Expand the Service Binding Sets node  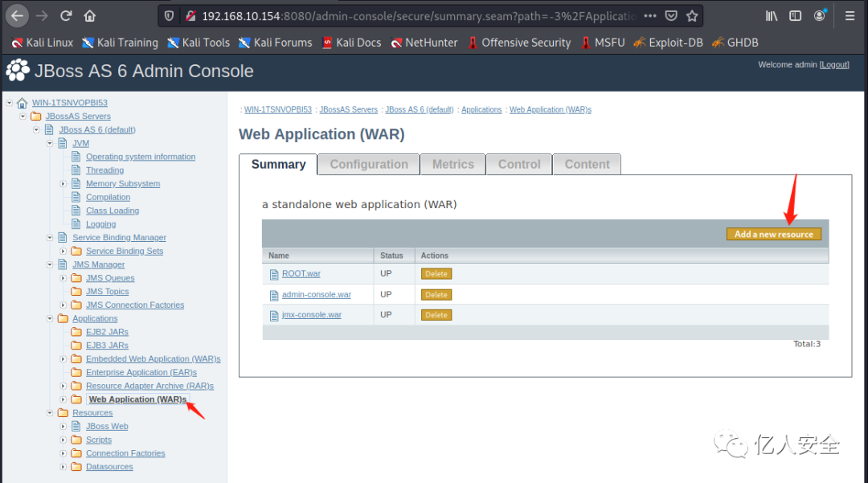click(x=63, y=252)
